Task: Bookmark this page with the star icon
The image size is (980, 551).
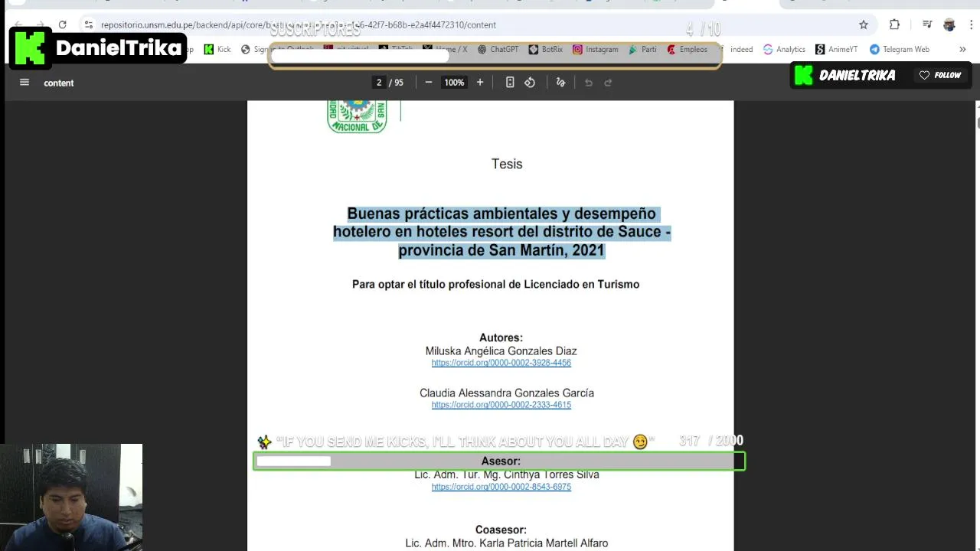Action: (x=864, y=24)
